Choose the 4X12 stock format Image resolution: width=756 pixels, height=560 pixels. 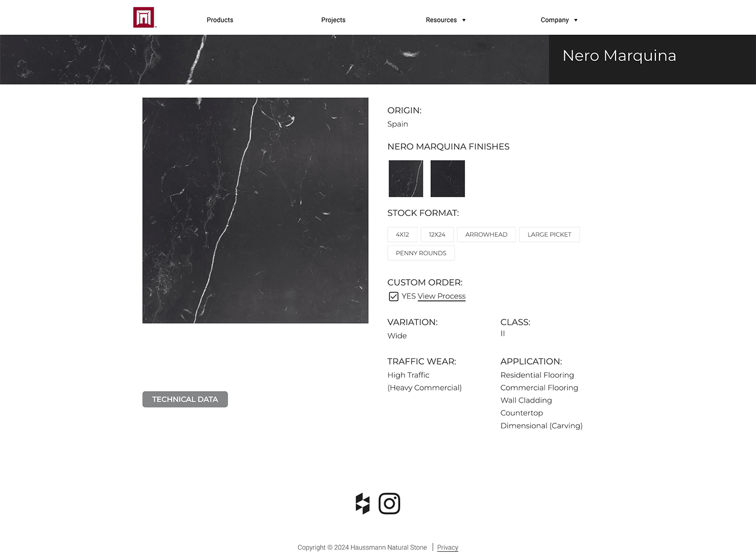pyautogui.click(x=402, y=234)
